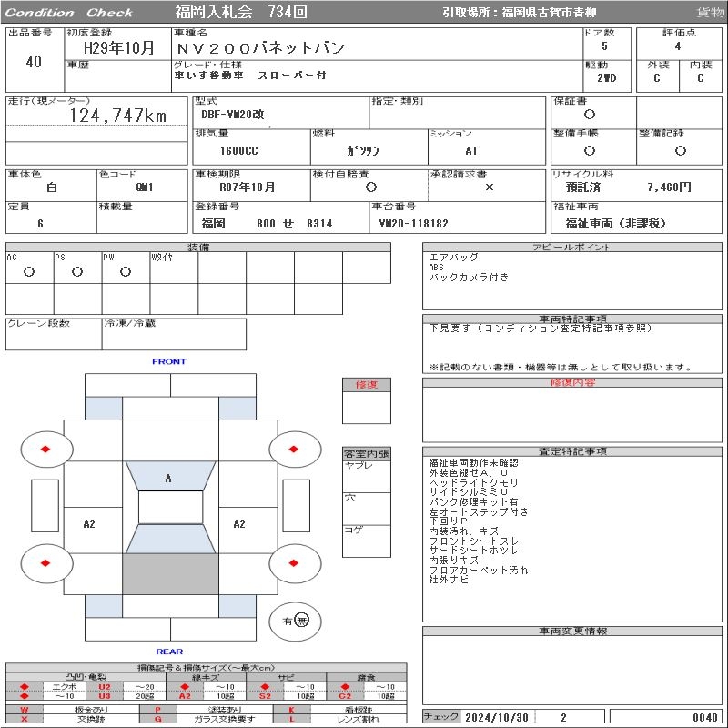Click the × mark under 承認請求書

pyautogui.click(x=489, y=187)
